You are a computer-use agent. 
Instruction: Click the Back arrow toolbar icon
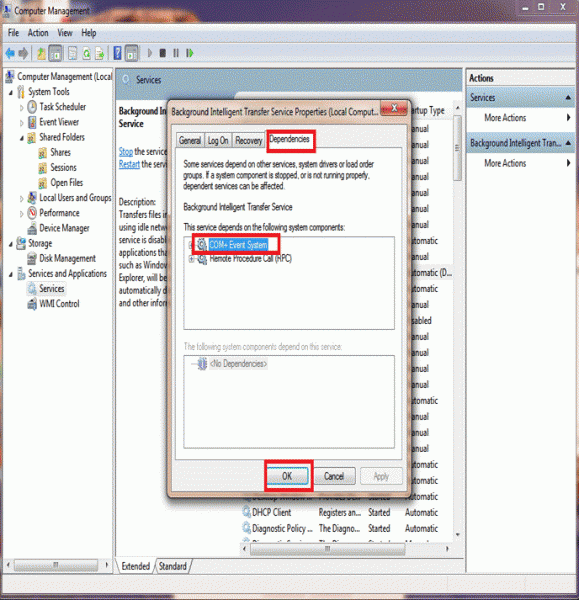click(x=10, y=53)
